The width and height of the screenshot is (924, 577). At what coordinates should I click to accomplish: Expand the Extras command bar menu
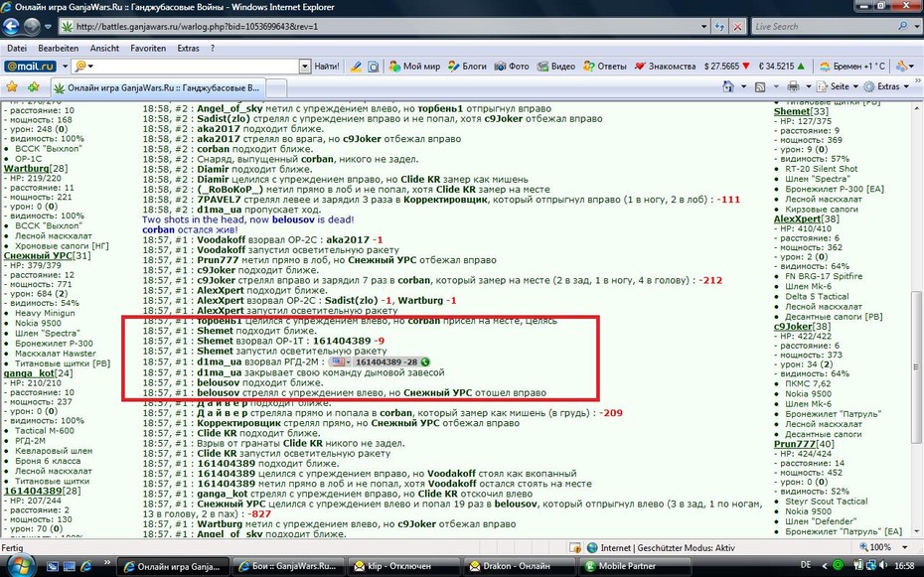(x=885, y=86)
